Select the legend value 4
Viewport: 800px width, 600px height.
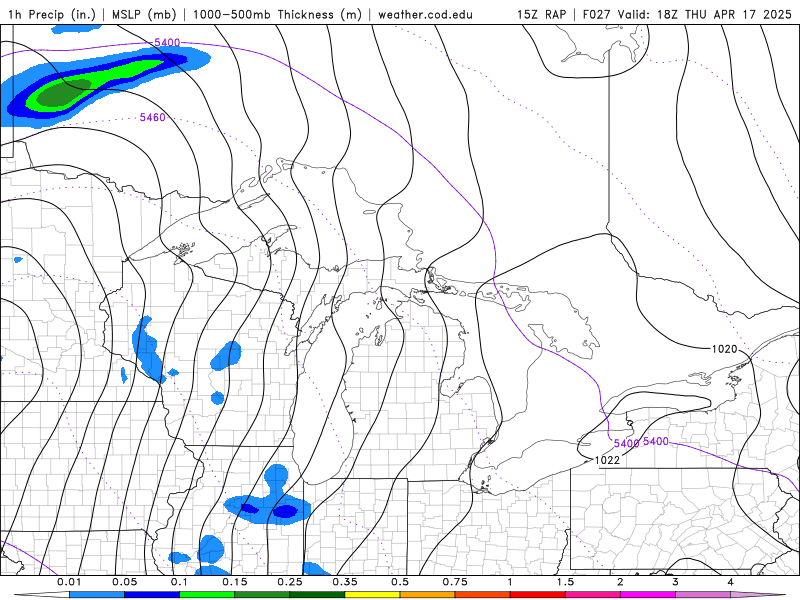pyautogui.click(x=731, y=582)
